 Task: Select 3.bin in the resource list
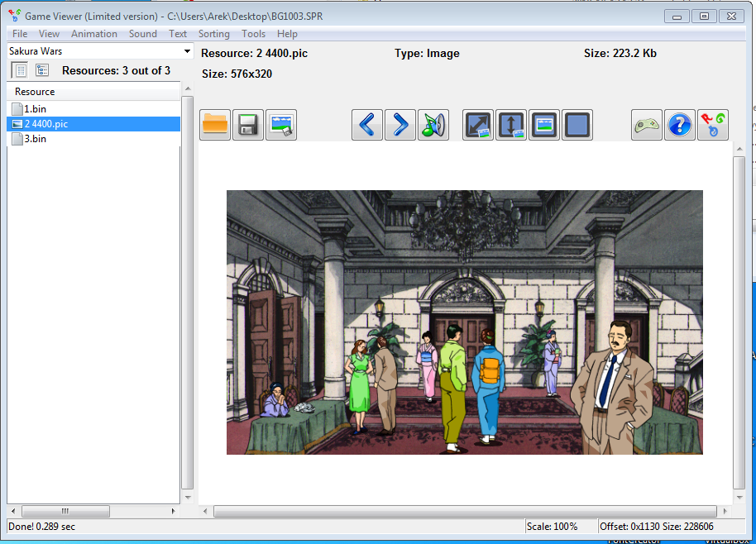(35, 139)
